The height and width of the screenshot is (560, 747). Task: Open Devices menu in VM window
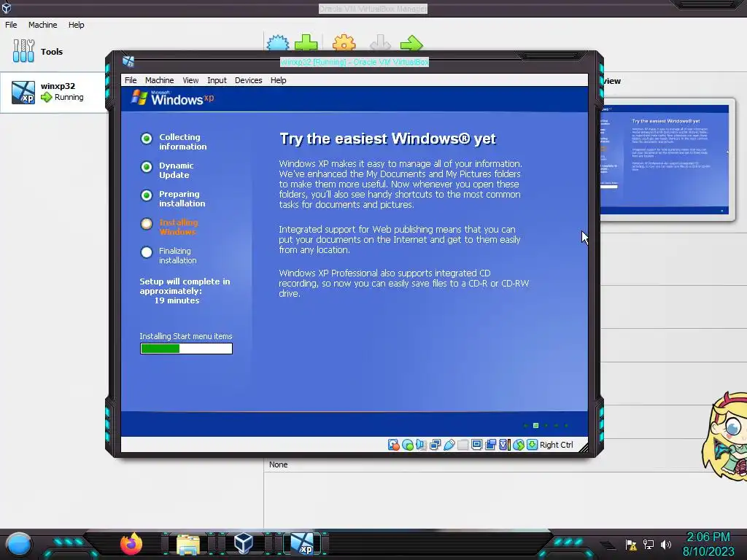point(248,80)
